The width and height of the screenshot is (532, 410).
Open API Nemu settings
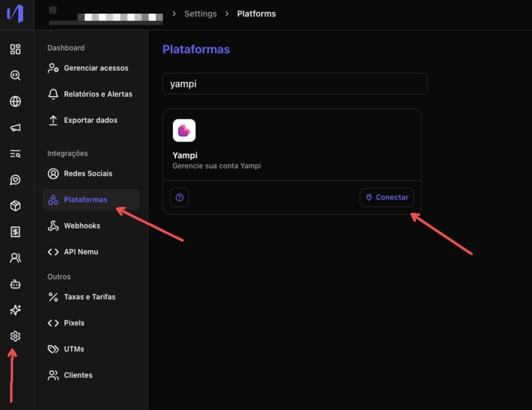pyautogui.click(x=91, y=252)
